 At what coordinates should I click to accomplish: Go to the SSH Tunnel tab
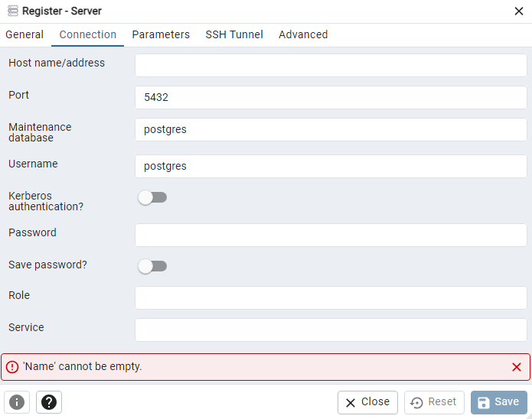[234, 34]
